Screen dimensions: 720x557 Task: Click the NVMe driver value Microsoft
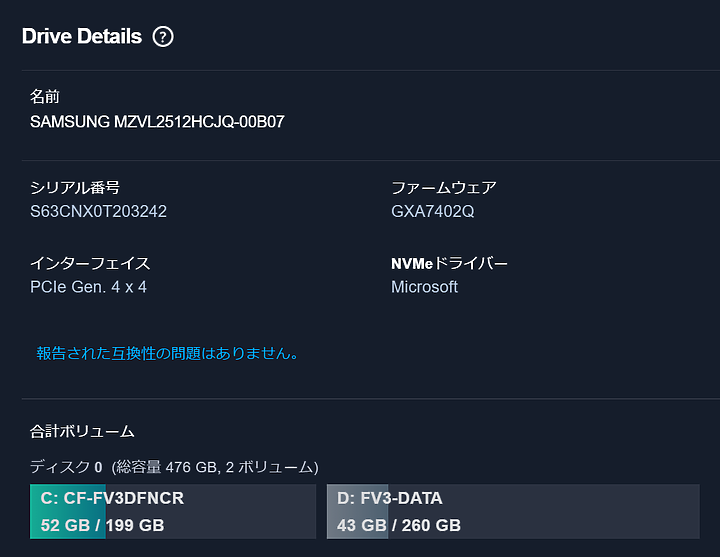click(424, 287)
